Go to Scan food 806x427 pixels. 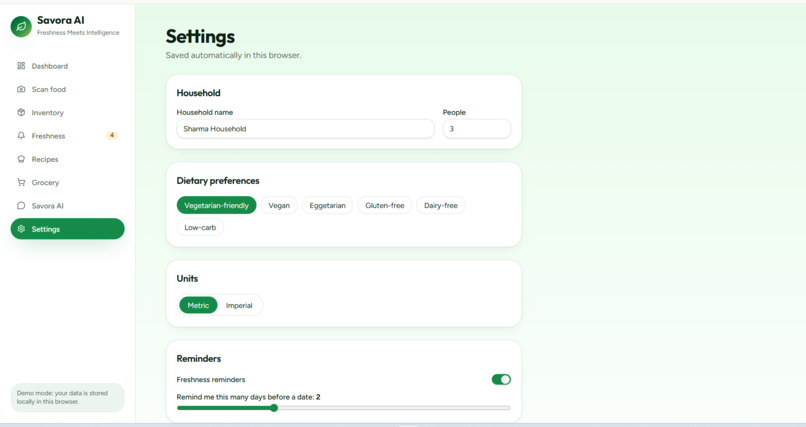[x=67, y=89]
